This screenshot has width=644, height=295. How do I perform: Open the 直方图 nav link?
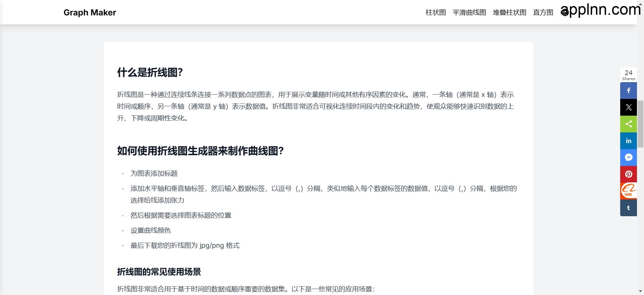(x=543, y=12)
